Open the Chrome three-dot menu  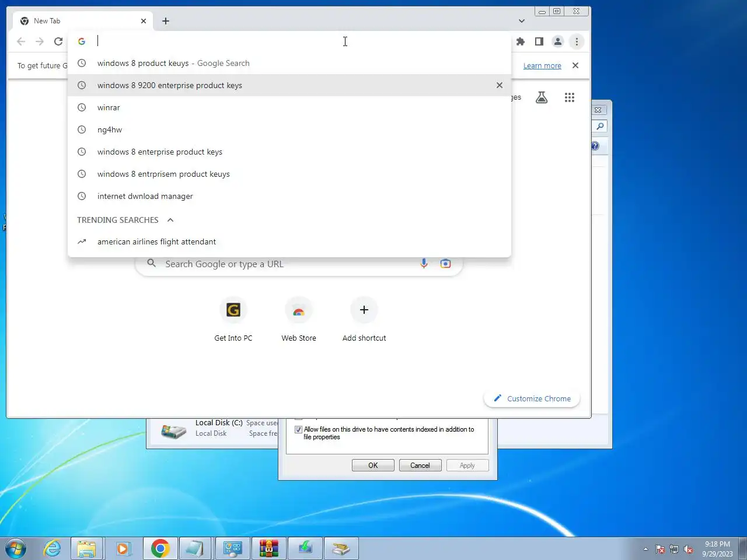pos(577,41)
